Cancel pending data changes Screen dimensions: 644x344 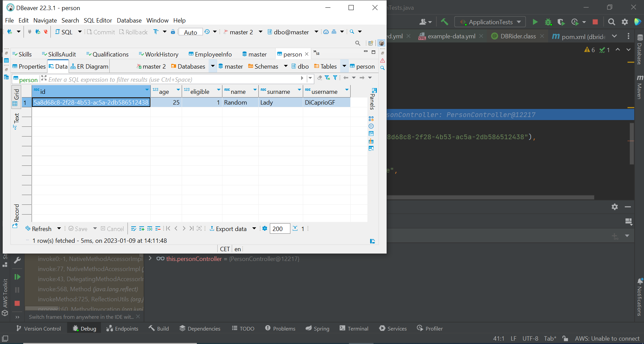[112, 228]
